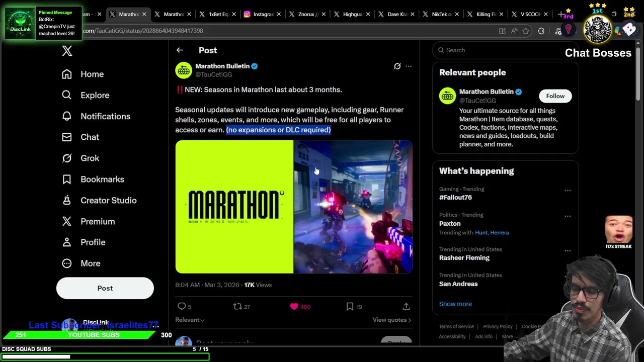This screenshot has width=644, height=362.
Task: Follow Marathon Bulletin
Action: tap(555, 96)
